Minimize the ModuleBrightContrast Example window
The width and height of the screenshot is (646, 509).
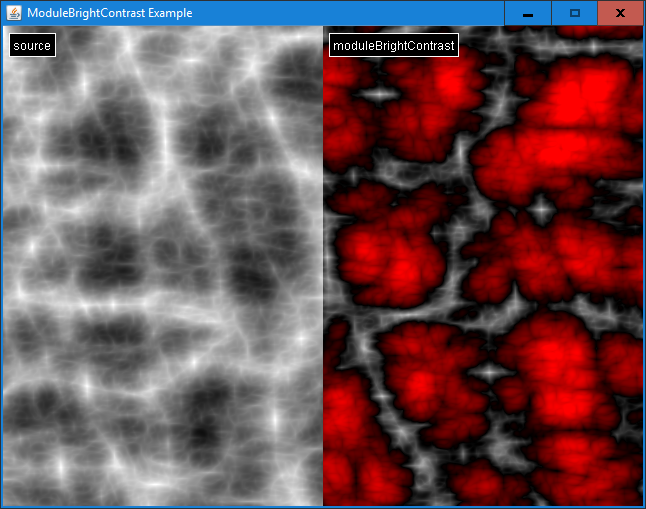tap(527, 13)
